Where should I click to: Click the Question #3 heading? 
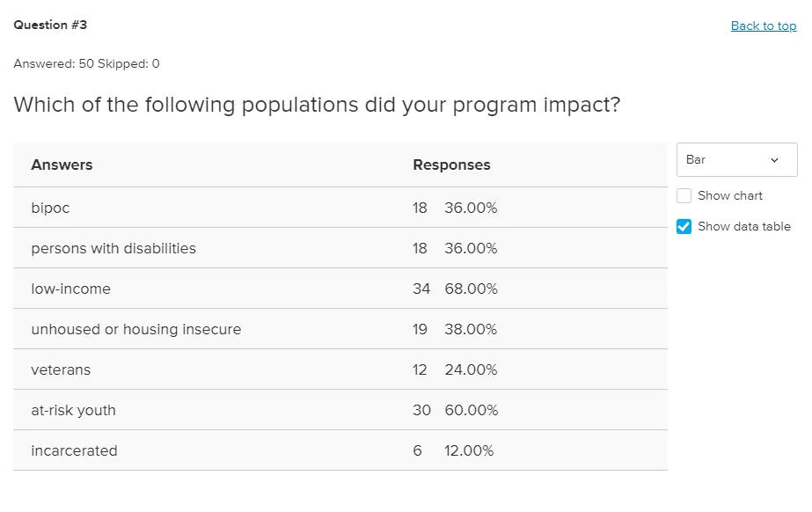[50, 25]
